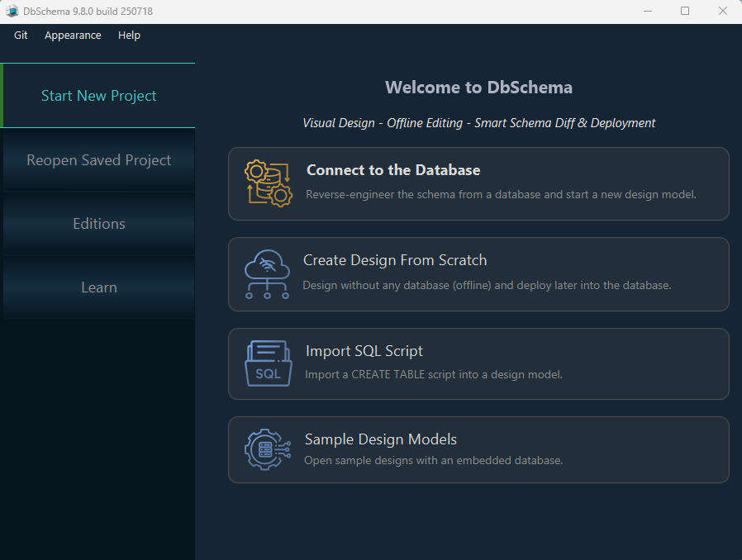
Task: Click 'Import a CREATE TABLE script' description
Action: [434, 375]
